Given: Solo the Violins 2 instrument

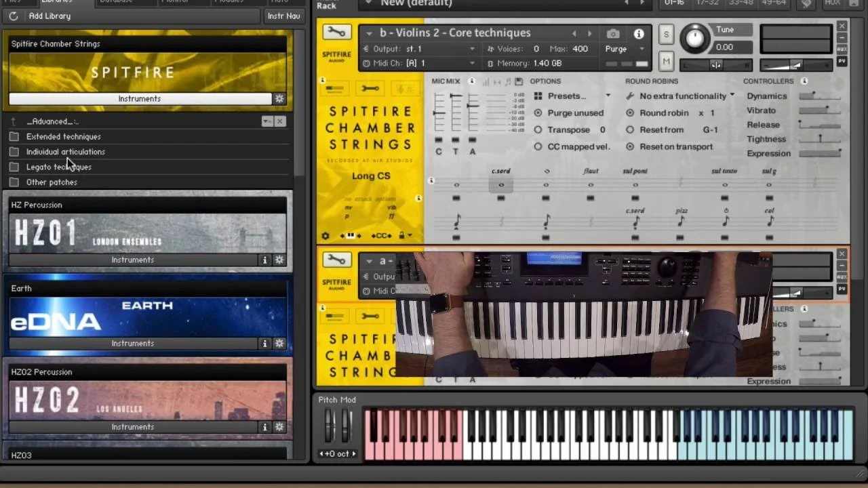Looking at the screenshot, I should click(666, 35).
